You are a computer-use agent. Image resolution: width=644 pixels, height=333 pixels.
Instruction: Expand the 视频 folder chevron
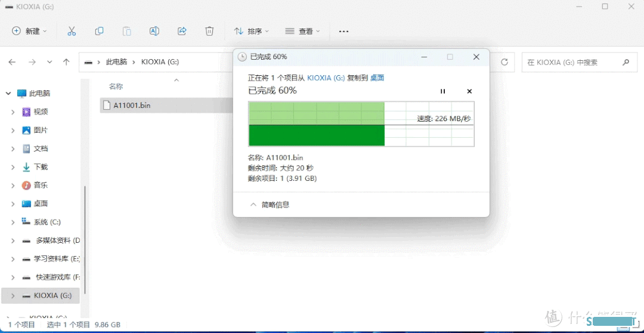[13, 112]
